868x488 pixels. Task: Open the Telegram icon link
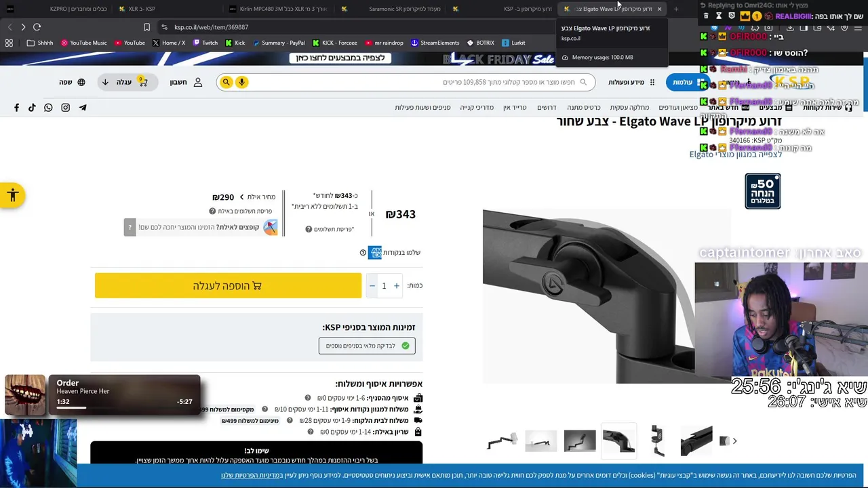click(83, 108)
